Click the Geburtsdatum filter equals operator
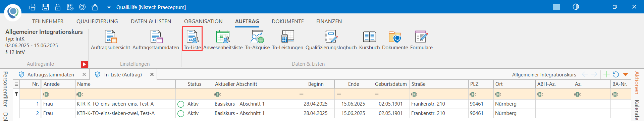The height and width of the screenshot is (121, 644). [x=377, y=95]
